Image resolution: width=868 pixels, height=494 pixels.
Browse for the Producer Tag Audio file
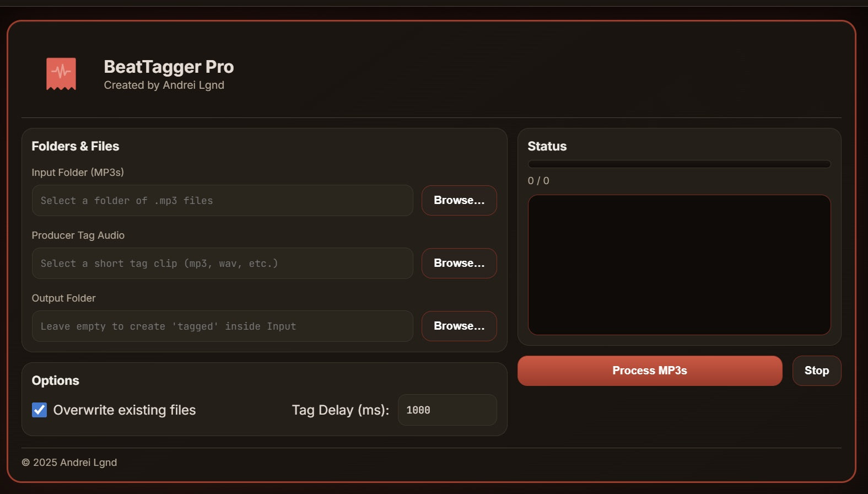[x=459, y=263]
